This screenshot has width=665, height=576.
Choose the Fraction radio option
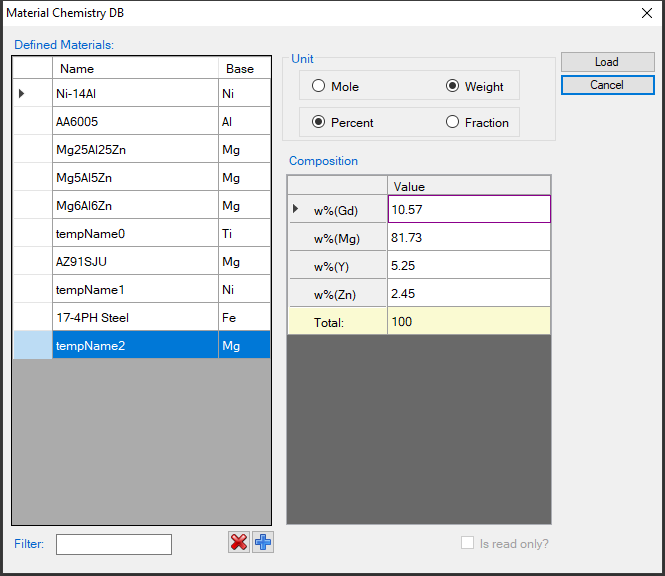point(452,122)
